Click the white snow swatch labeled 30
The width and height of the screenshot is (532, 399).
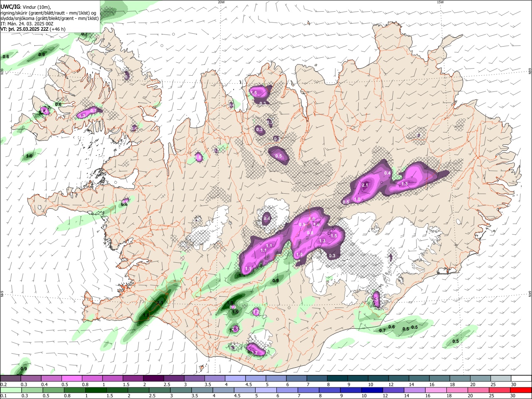[521, 378]
